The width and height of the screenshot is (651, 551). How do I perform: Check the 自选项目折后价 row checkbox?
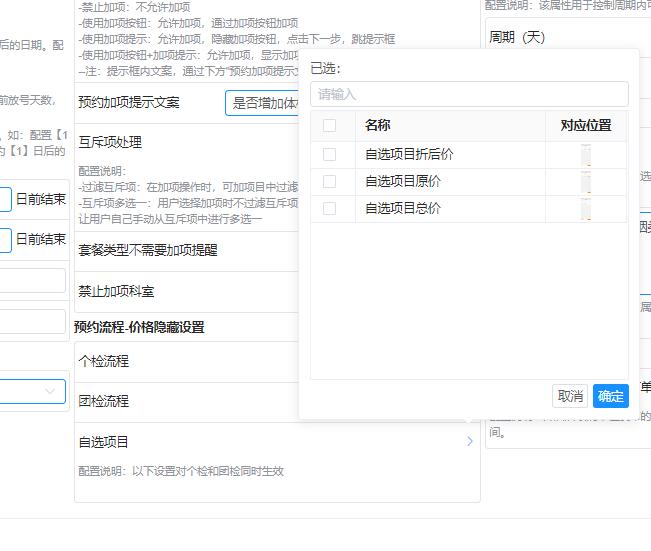click(x=330, y=155)
